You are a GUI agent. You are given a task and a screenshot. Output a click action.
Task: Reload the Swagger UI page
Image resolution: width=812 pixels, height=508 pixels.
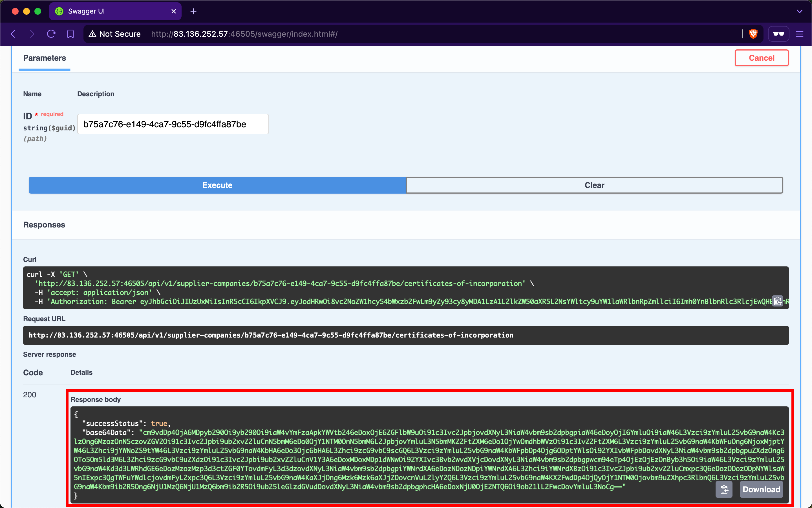pyautogui.click(x=51, y=34)
